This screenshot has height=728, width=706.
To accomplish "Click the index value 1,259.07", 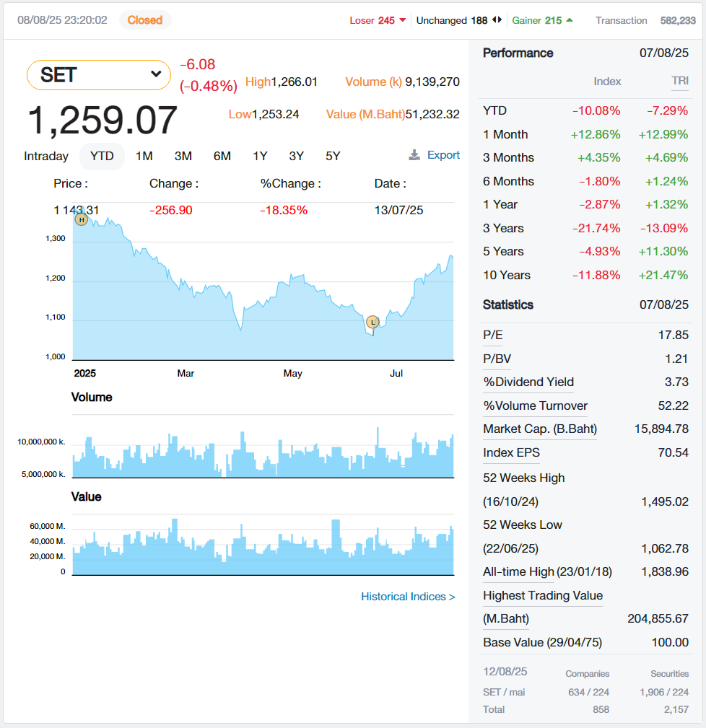I will click(103, 120).
